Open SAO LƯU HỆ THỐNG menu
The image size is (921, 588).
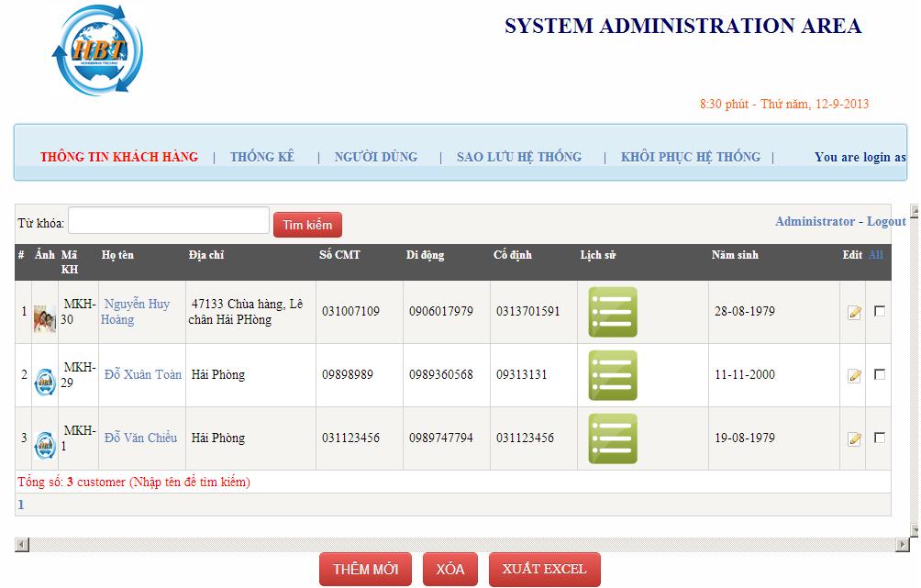(519, 157)
